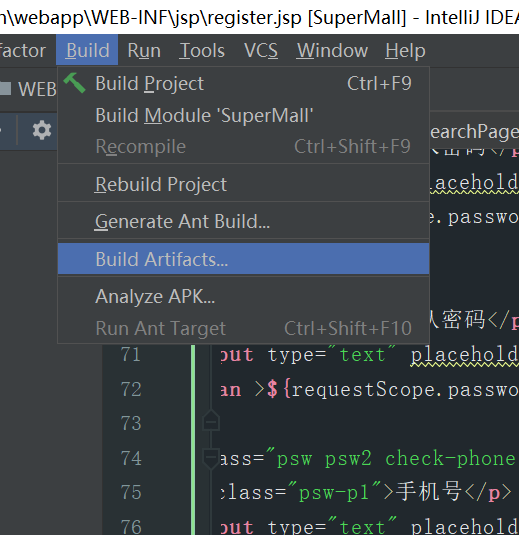
Task: Click 'text' value on line 71
Action: click(362, 355)
